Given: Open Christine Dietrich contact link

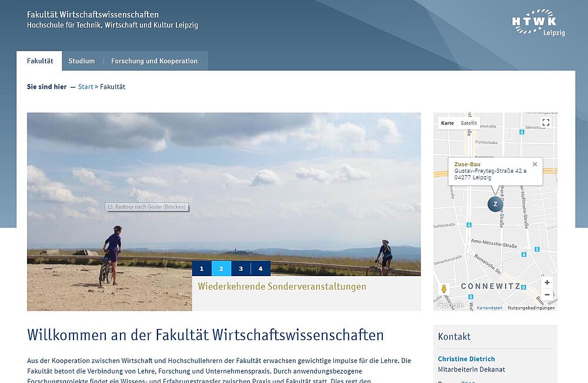Looking at the screenshot, I should (466, 359).
